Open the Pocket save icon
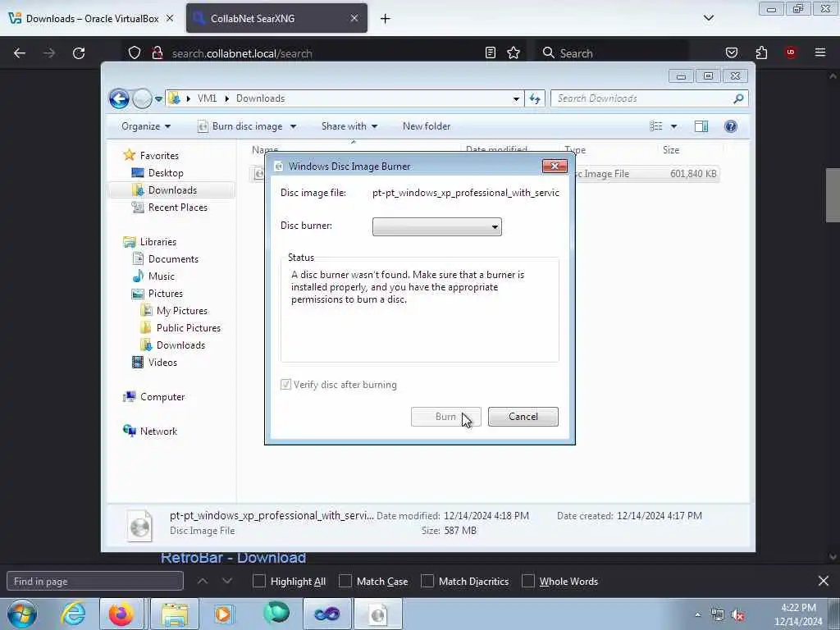840x630 pixels. pos(731,52)
